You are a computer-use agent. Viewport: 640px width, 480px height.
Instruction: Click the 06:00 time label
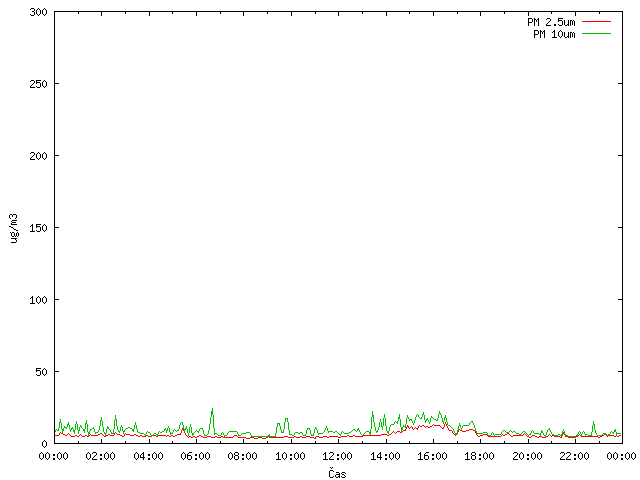click(196, 456)
